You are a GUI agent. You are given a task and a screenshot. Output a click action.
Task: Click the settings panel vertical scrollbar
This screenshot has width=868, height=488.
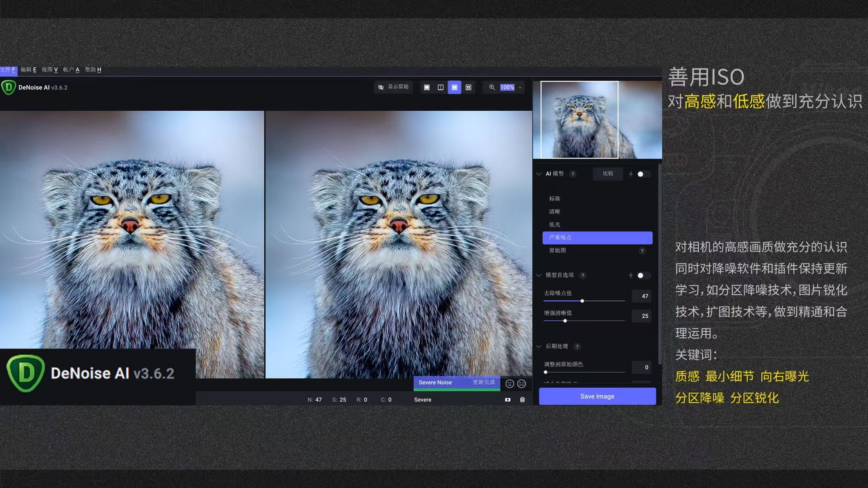pos(660,264)
